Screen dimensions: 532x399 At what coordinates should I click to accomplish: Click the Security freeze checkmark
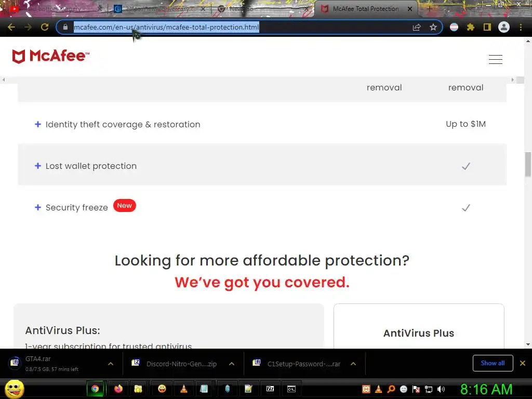coord(466,208)
